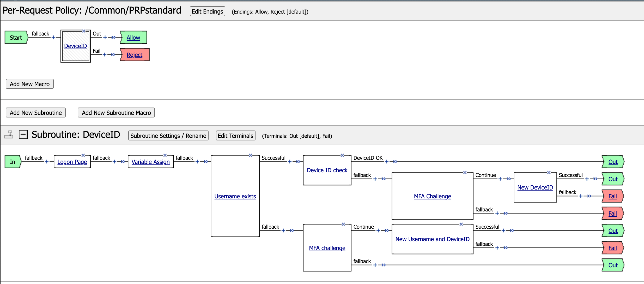Click Add New Subroutine button

(36, 113)
